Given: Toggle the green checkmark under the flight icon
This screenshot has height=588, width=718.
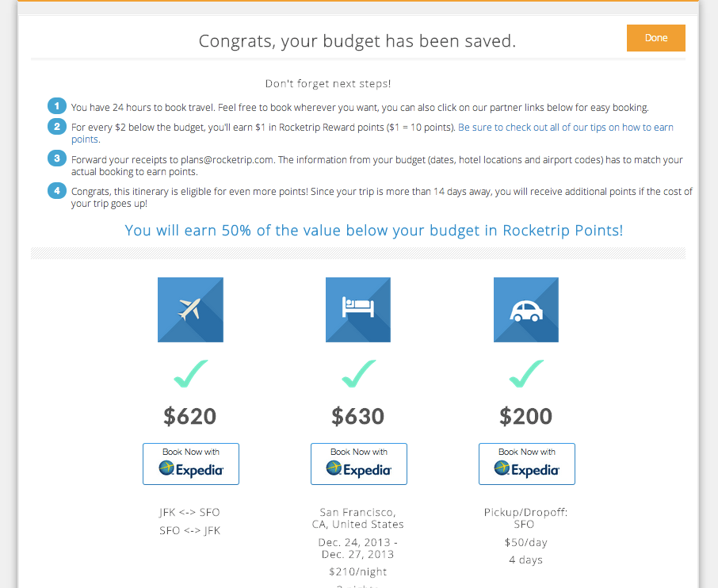Looking at the screenshot, I should coord(190,372).
